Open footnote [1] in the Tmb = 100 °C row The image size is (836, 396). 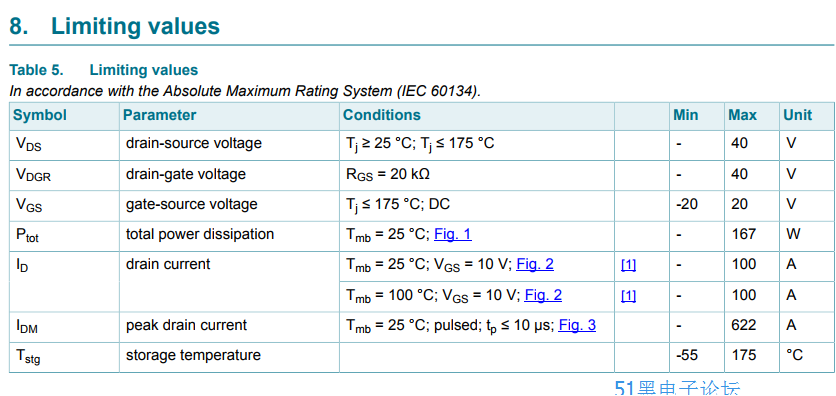coord(629,296)
